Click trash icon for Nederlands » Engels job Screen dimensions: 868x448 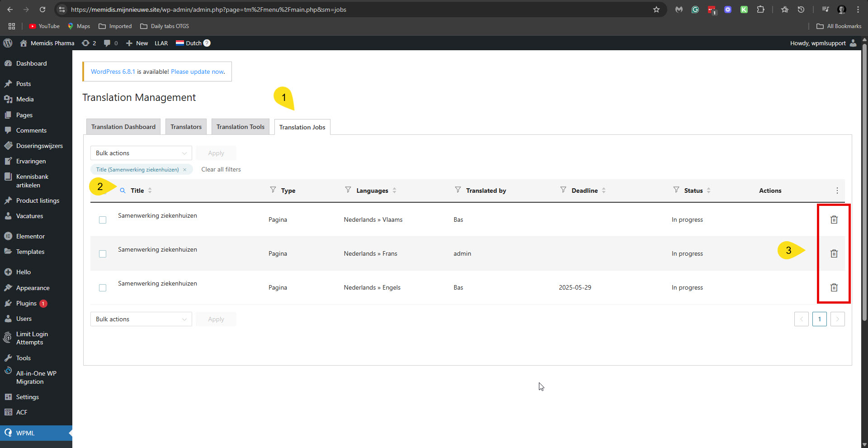(x=834, y=287)
